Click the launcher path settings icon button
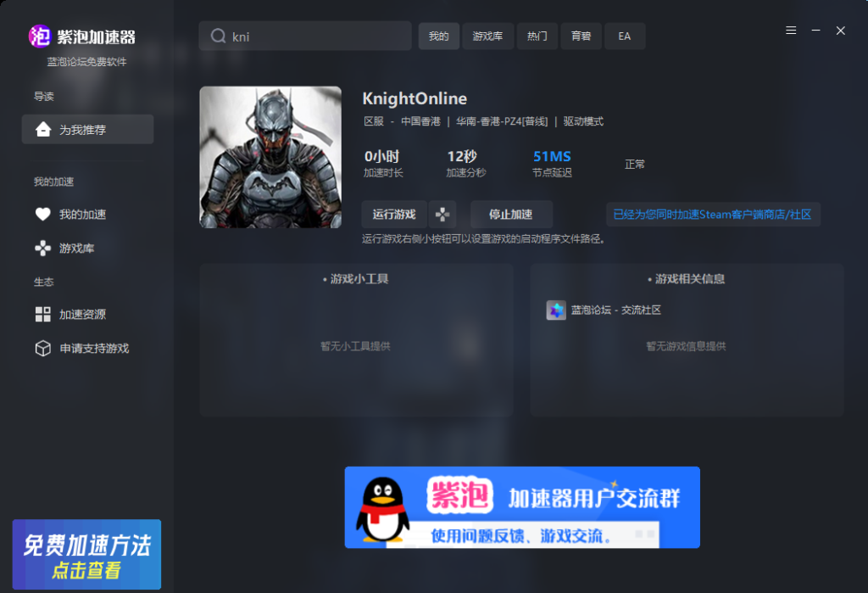The width and height of the screenshot is (868, 593). (442, 214)
